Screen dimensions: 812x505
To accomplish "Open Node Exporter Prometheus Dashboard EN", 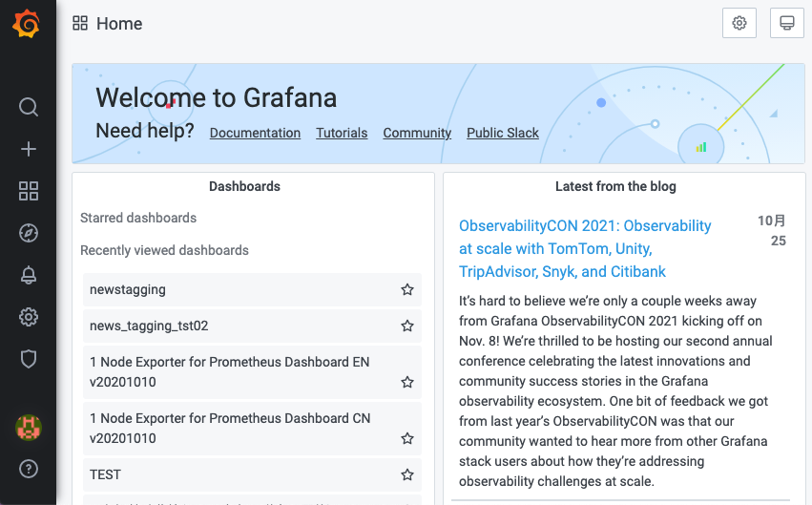I will coord(229,372).
